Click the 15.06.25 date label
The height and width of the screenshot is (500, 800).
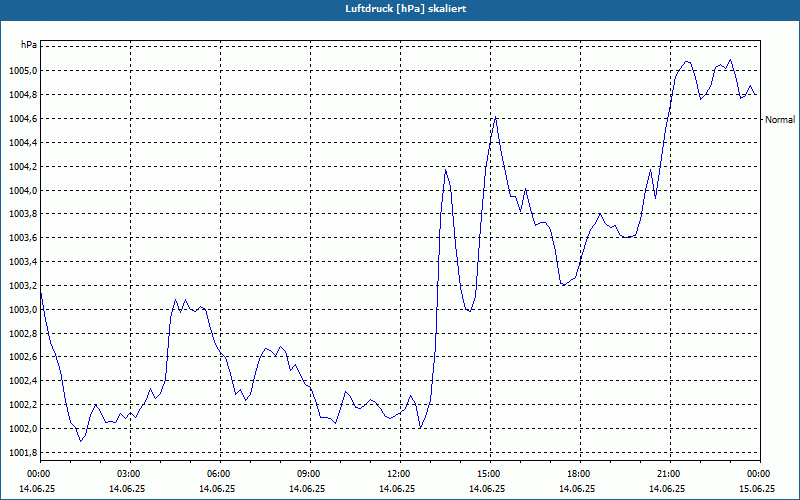[758, 488]
